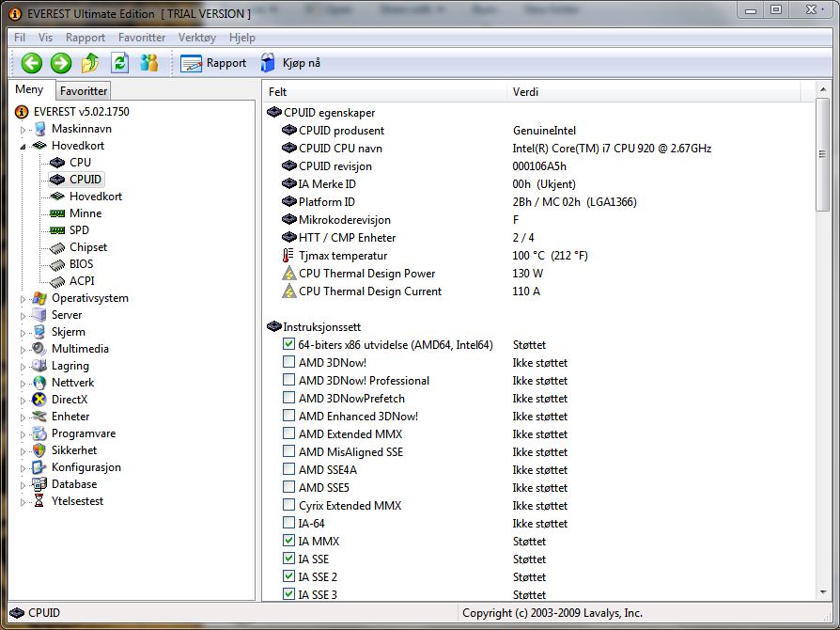Expand the DirectX tree node
Viewport: 840px width, 630px height.
tap(23, 401)
